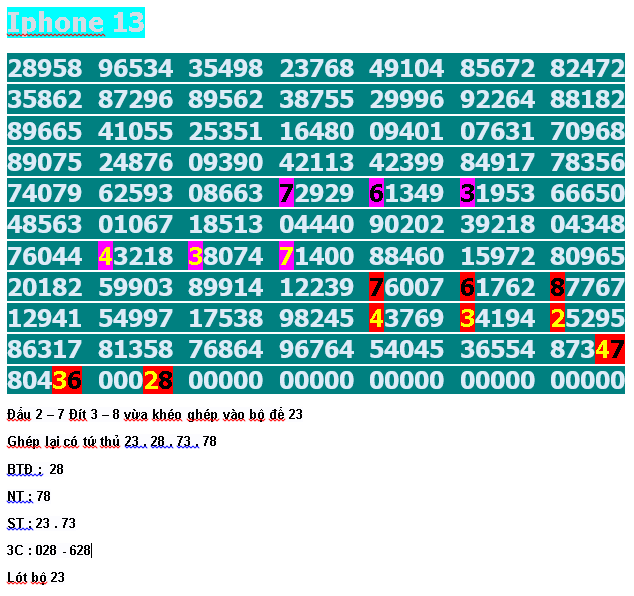This screenshot has width=634, height=596.
Task: Click the "NT : 78" text line
Action: click(x=29, y=496)
